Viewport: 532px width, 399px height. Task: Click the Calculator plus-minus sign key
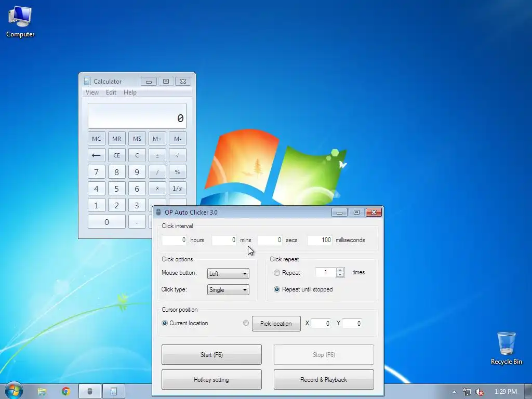[x=157, y=155]
